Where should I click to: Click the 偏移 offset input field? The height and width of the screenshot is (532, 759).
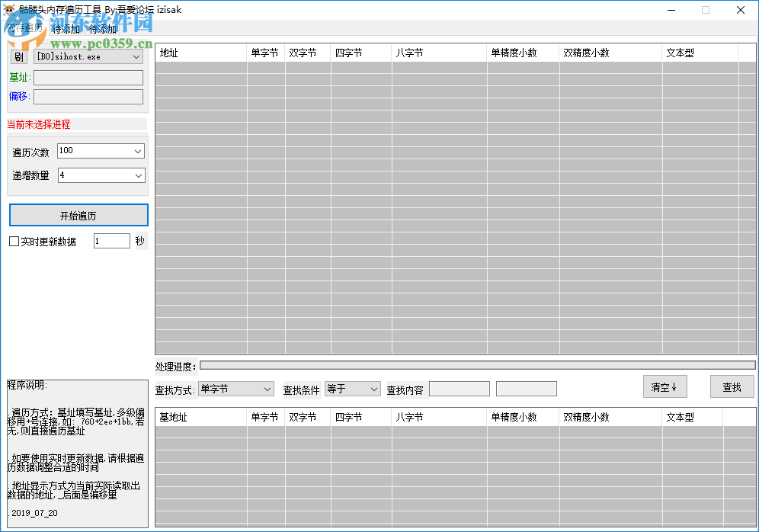pos(88,96)
